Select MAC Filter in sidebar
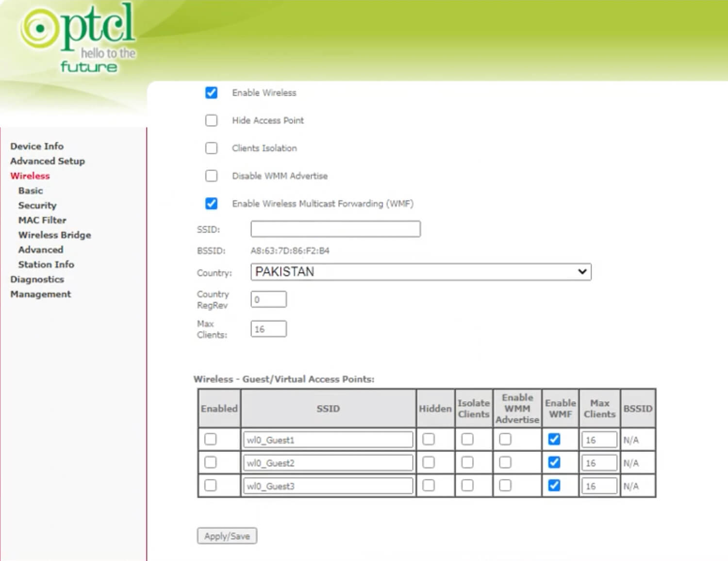Screen dimensions: 728x561 (42, 220)
